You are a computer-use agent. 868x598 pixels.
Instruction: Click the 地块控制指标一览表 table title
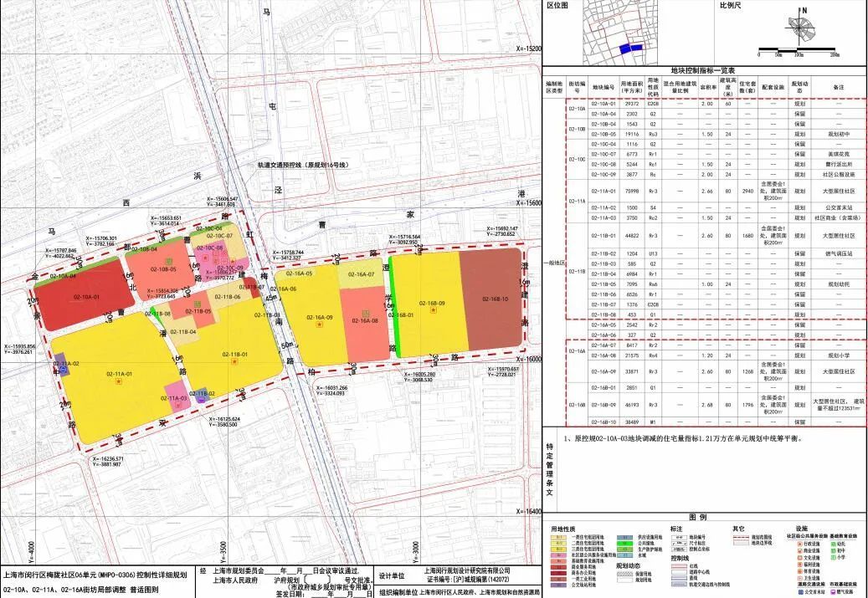[x=703, y=71]
